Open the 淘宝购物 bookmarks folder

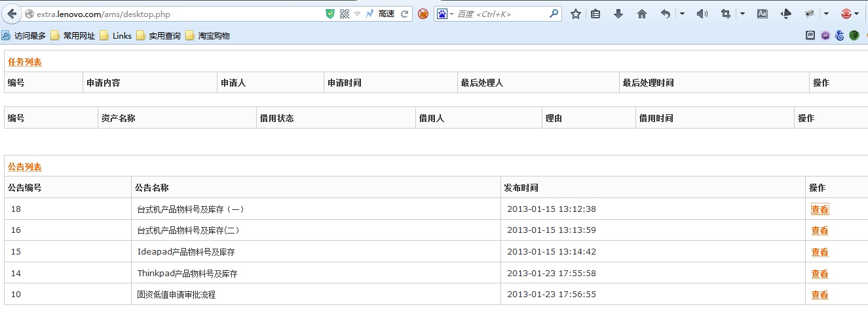coord(208,36)
